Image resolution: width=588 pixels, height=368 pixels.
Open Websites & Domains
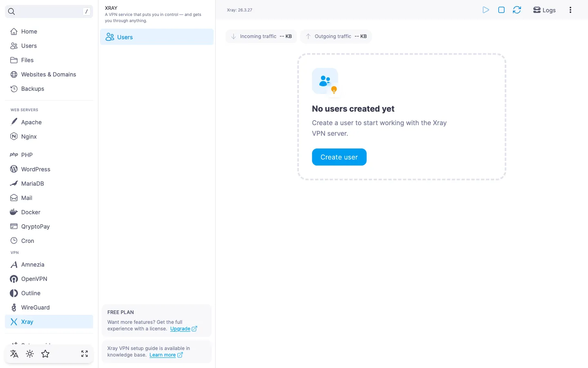pyautogui.click(x=49, y=74)
